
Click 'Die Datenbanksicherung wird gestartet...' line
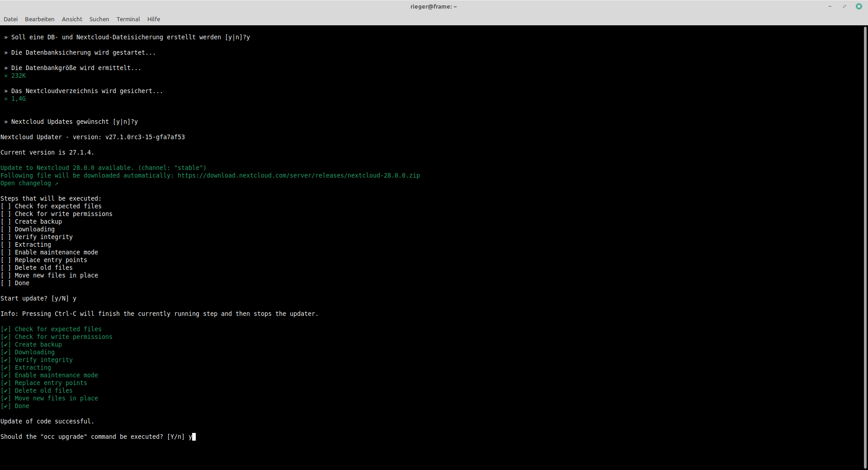80,52
